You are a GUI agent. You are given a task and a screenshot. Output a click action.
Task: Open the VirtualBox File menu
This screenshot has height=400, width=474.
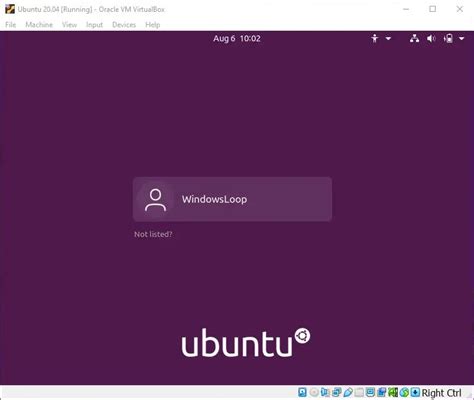11,25
